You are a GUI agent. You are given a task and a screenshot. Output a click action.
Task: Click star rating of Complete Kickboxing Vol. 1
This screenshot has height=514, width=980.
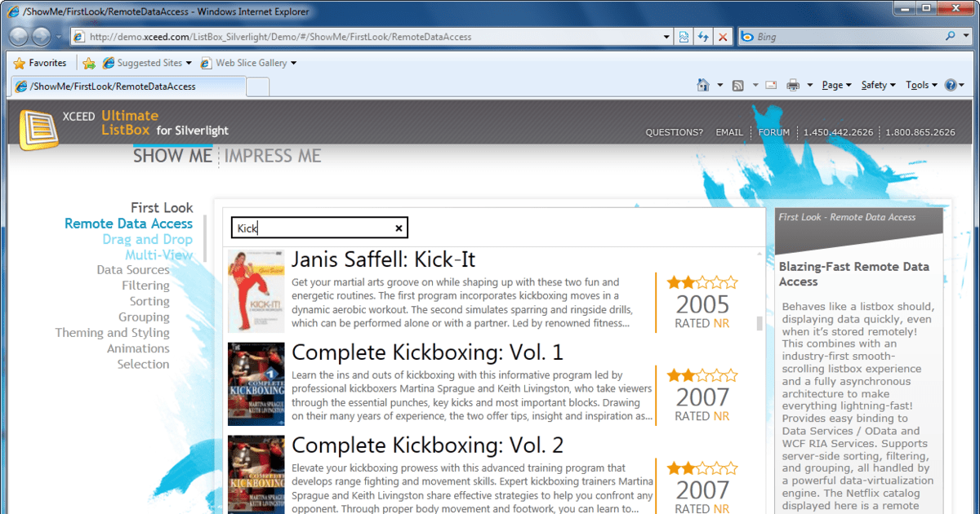702,376
